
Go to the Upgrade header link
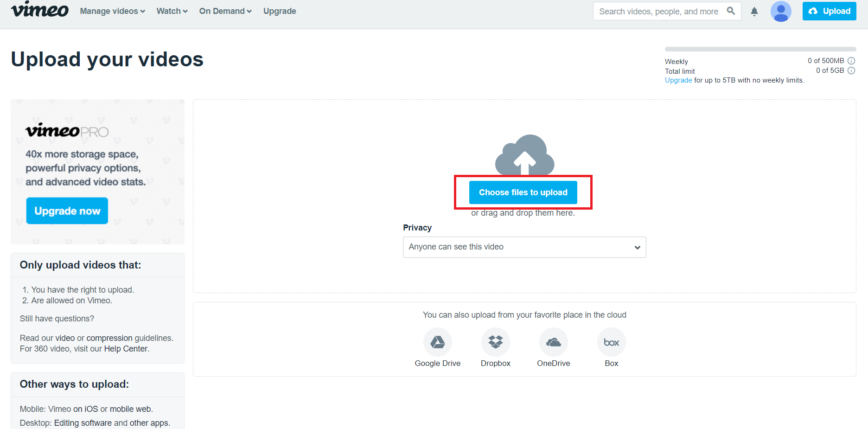(x=280, y=11)
